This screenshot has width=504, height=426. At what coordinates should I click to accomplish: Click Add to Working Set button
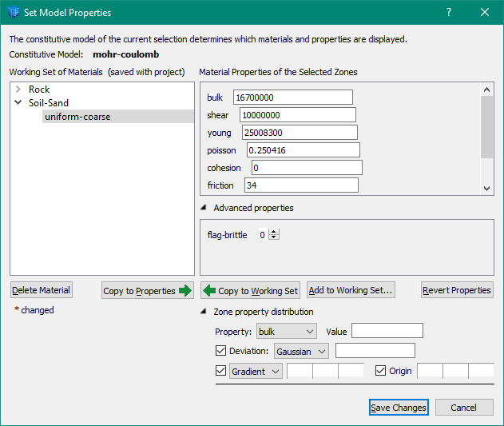click(x=351, y=290)
